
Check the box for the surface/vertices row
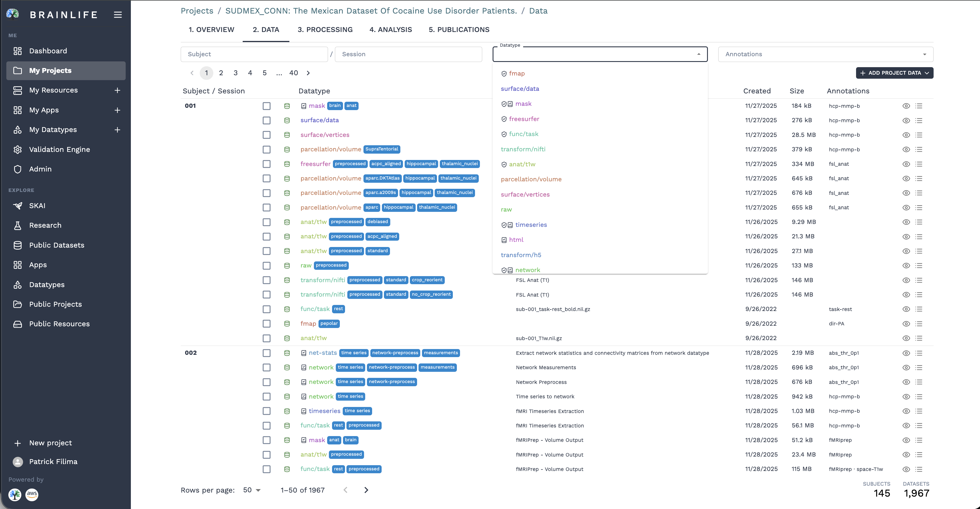click(x=267, y=135)
